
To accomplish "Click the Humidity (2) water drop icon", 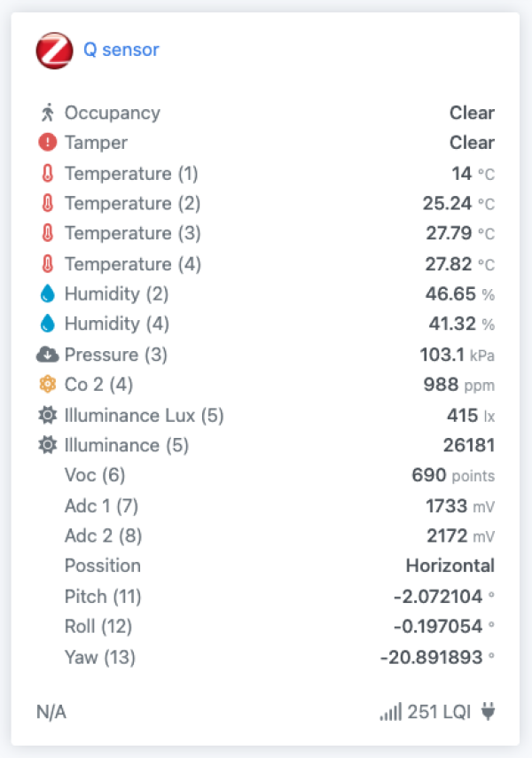I will coord(47,293).
